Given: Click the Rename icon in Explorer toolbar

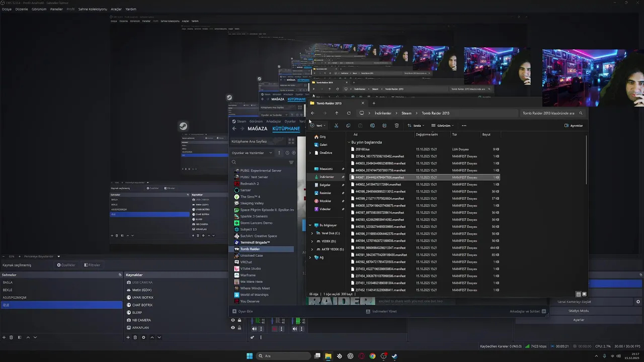Looking at the screenshot, I should 372,126.
